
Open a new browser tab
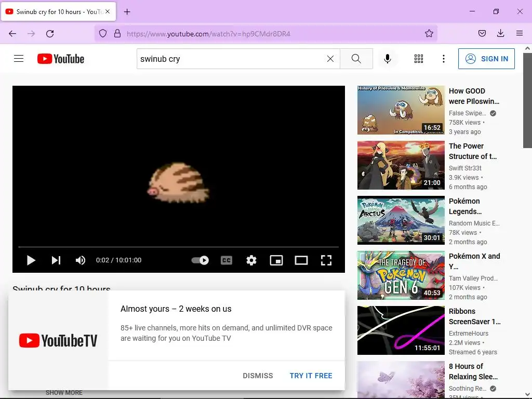pyautogui.click(x=127, y=12)
